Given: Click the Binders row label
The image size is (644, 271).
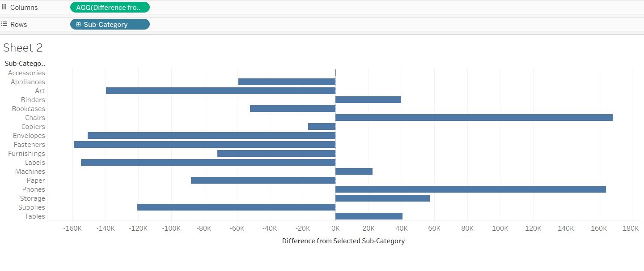Looking at the screenshot, I should click(33, 99).
